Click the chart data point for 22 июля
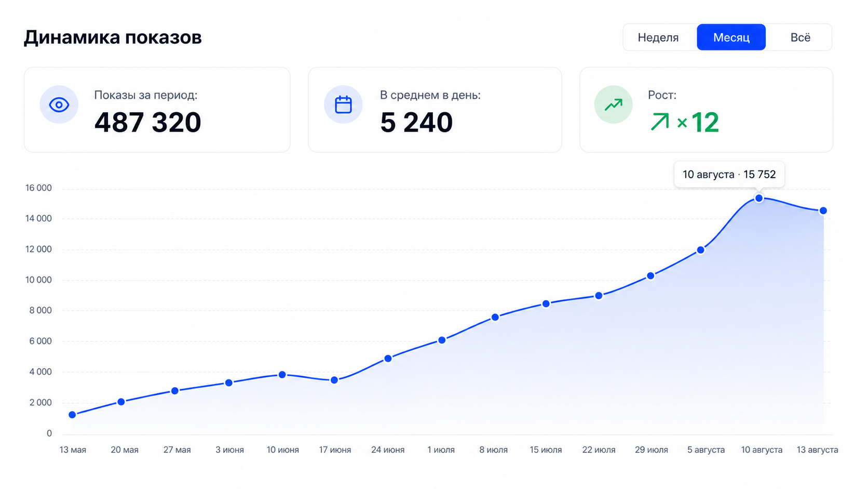This screenshot has height=489, width=868. [599, 296]
